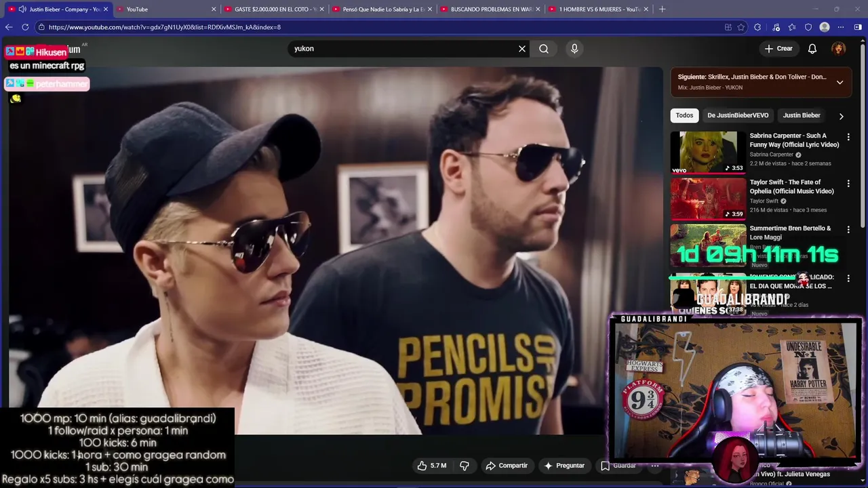Open Taylor Swift Fate of Ophelia thumbnail
This screenshot has width=868, height=488.
pos(708,199)
